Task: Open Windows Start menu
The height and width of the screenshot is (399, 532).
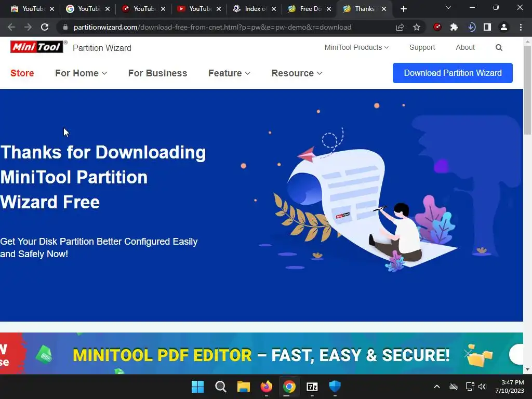Action: (197, 387)
